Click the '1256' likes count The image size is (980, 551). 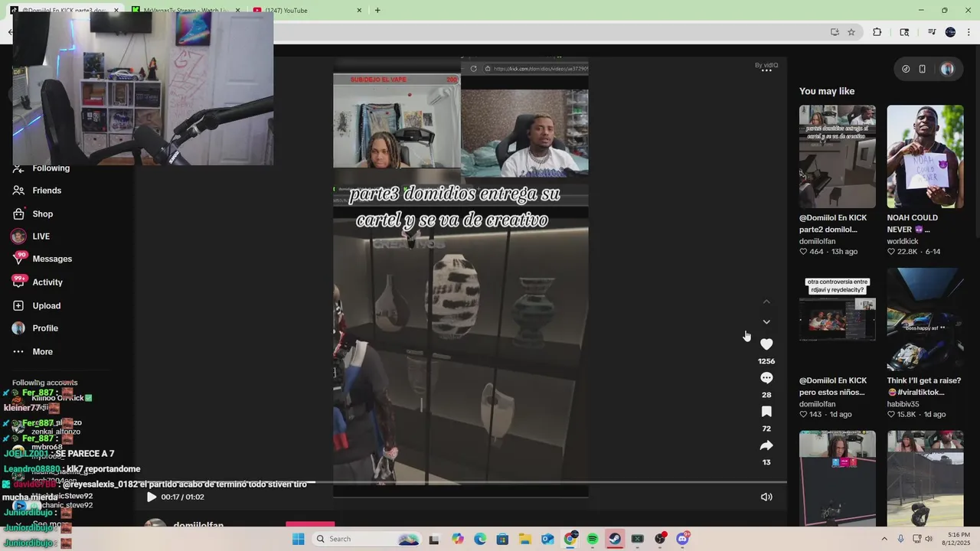pyautogui.click(x=766, y=361)
